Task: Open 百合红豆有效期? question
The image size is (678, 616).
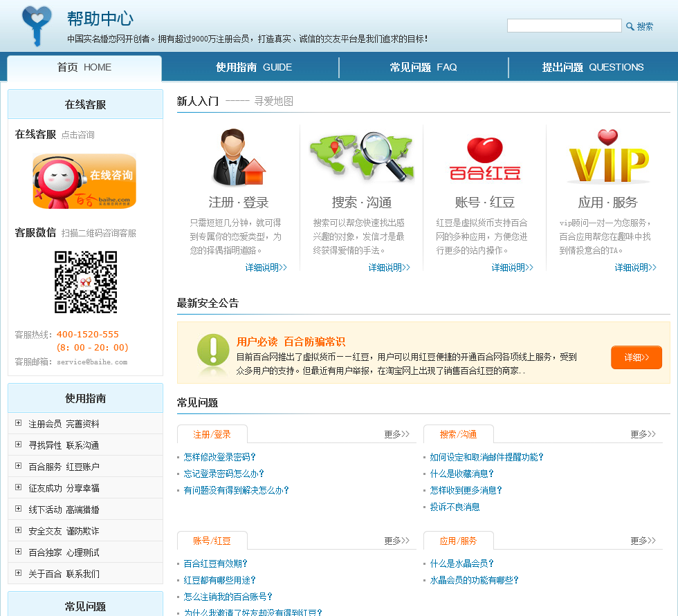Action: click(215, 563)
